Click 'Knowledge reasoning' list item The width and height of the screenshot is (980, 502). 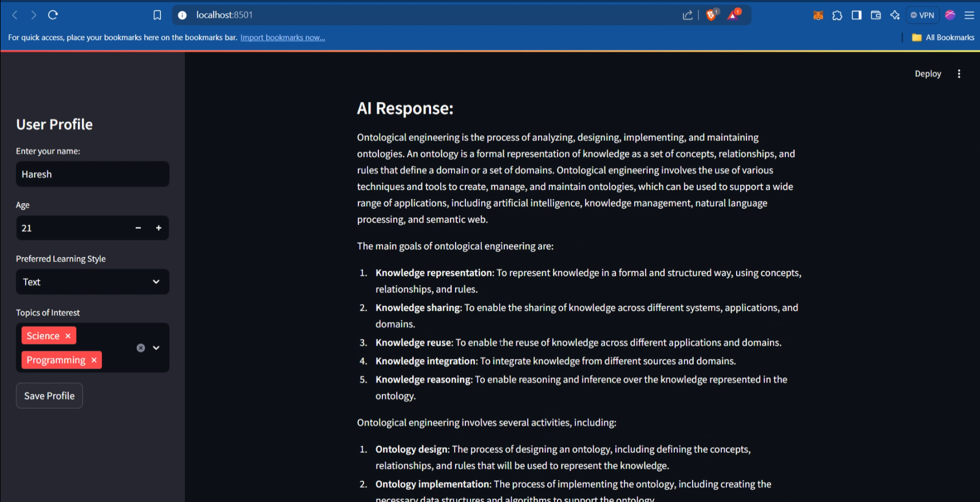[x=581, y=388]
